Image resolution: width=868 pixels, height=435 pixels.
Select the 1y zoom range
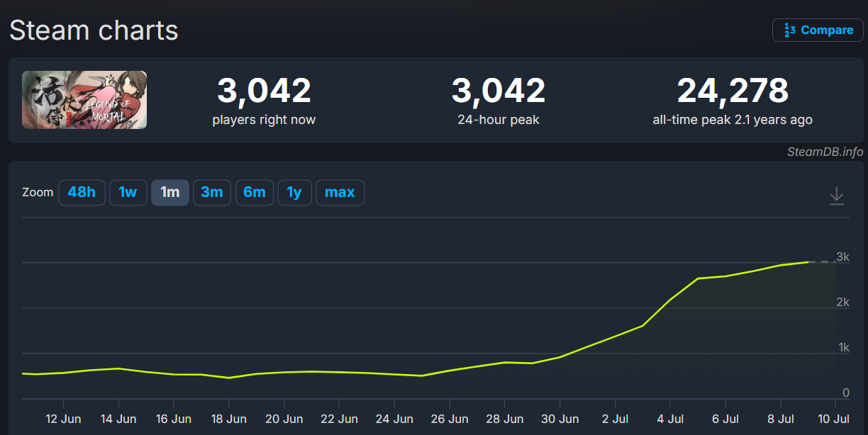294,192
